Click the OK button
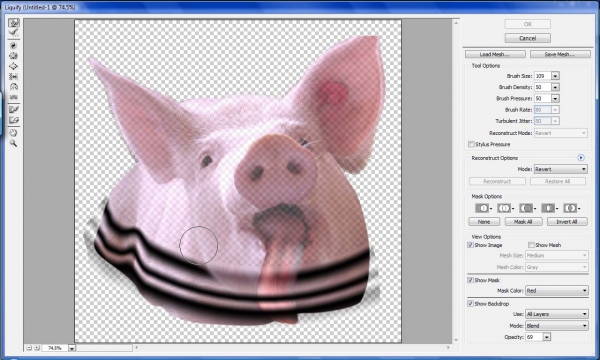This screenshot has width=600, height=360. 528,24
